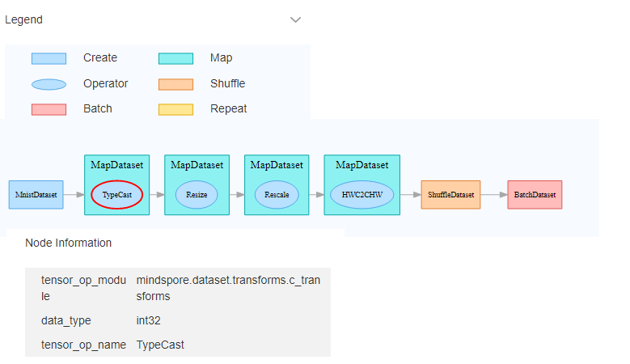
Task: Select the Resize operator node
Action: 197,195
